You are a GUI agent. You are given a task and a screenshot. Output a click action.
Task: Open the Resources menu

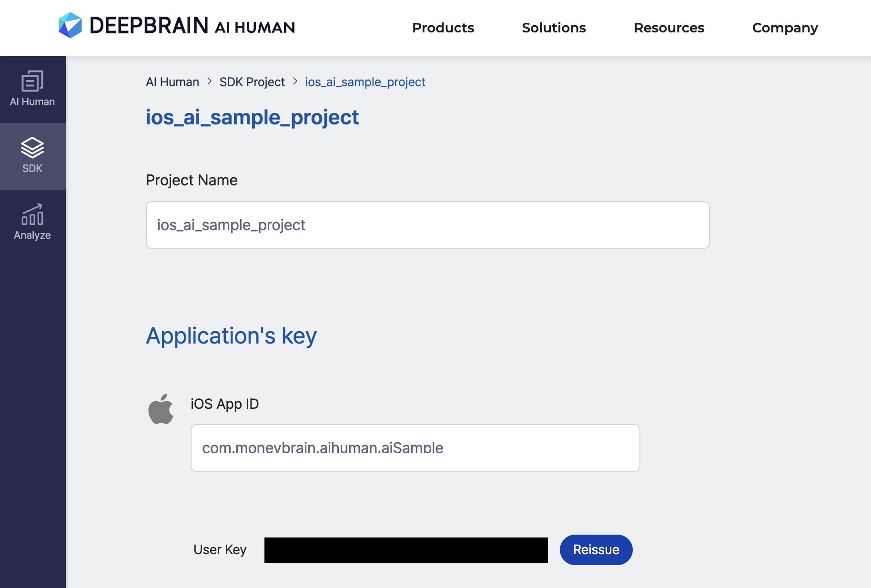[x=669, y=28]
